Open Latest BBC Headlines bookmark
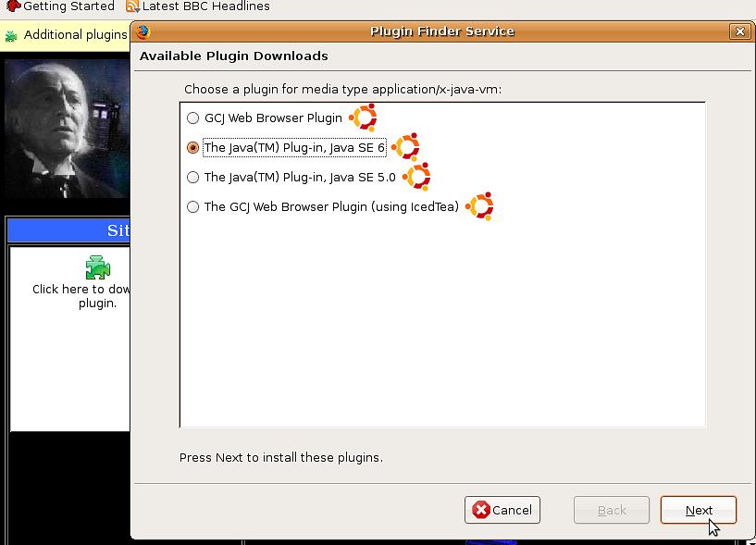756x545 pixels. (205, 6)
